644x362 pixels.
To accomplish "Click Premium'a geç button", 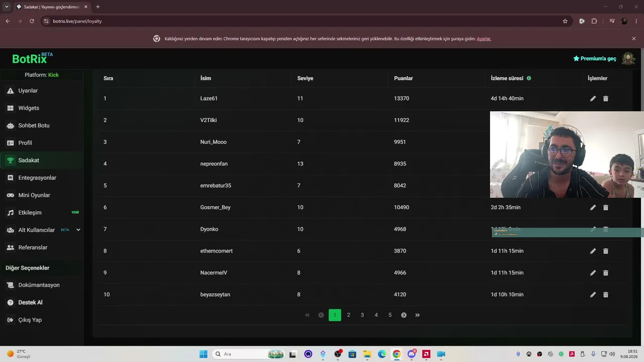I will [x=595, y=58].
